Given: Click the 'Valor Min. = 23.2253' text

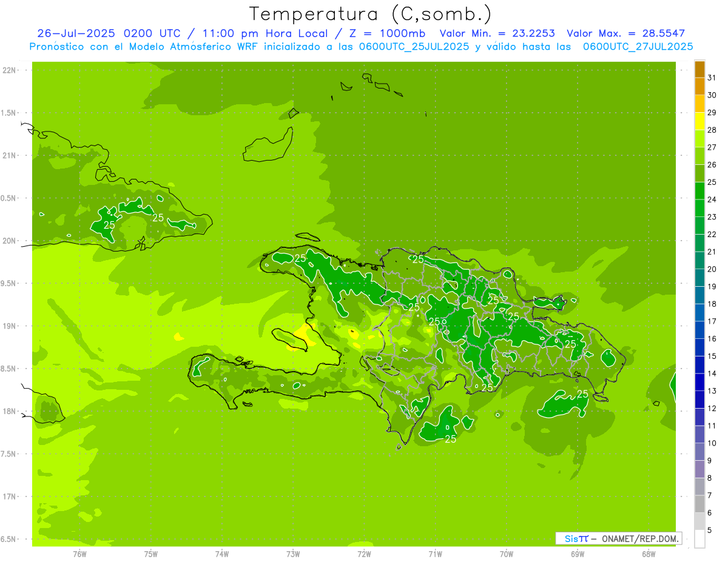Looking at the screenshot, I should click(497, 33).
